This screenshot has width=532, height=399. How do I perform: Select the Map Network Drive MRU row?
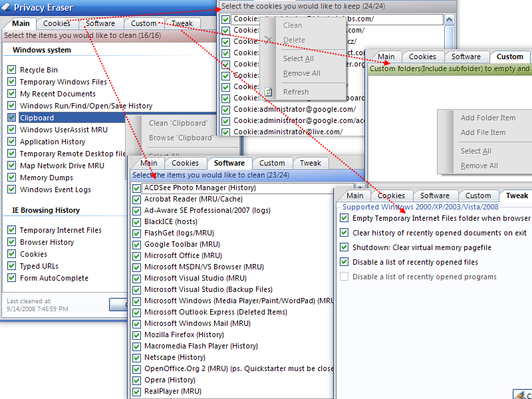coord(62,166)
